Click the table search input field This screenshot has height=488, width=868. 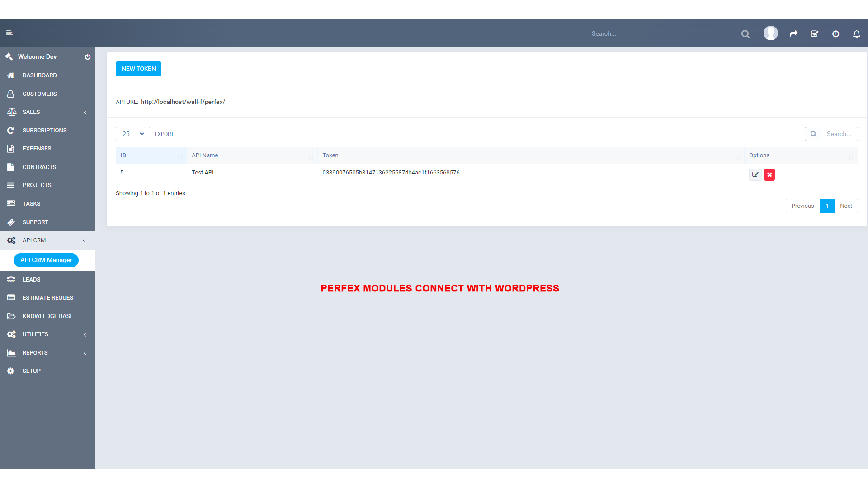tap(839, 134)
